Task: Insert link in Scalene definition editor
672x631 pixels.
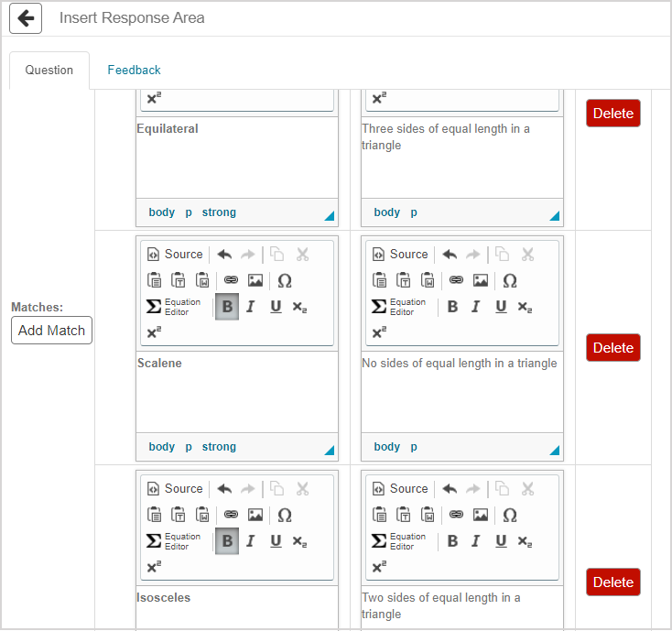Action: (456, 280)
